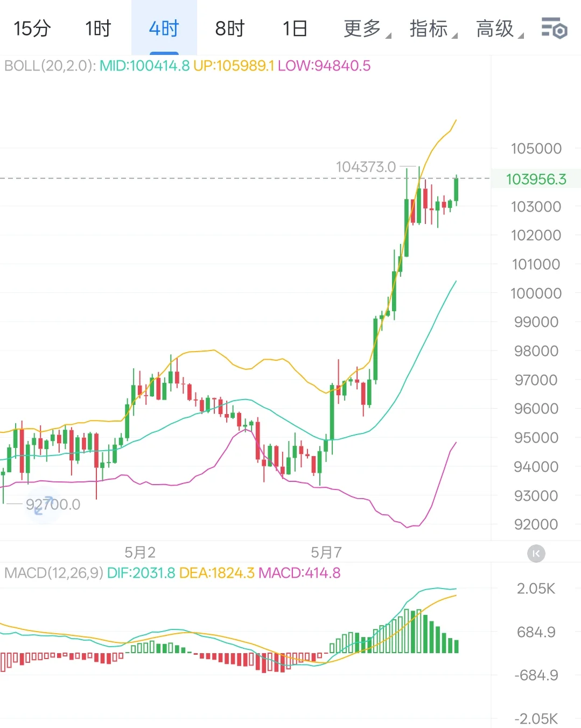Viewport: 581px width, 728px height.
Task: Click the 5月7 date label
Action: pyautogui.click(x=326, y=552)
